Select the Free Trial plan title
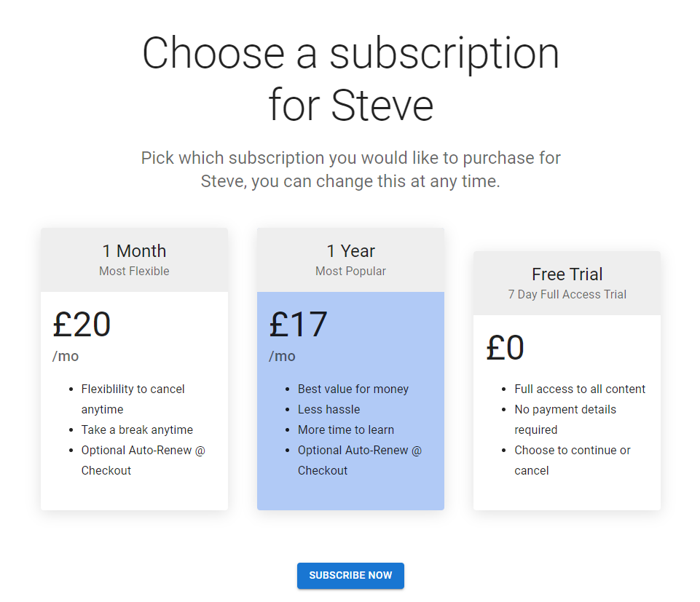This screenshot has height=602, width=700. point(567,274)
